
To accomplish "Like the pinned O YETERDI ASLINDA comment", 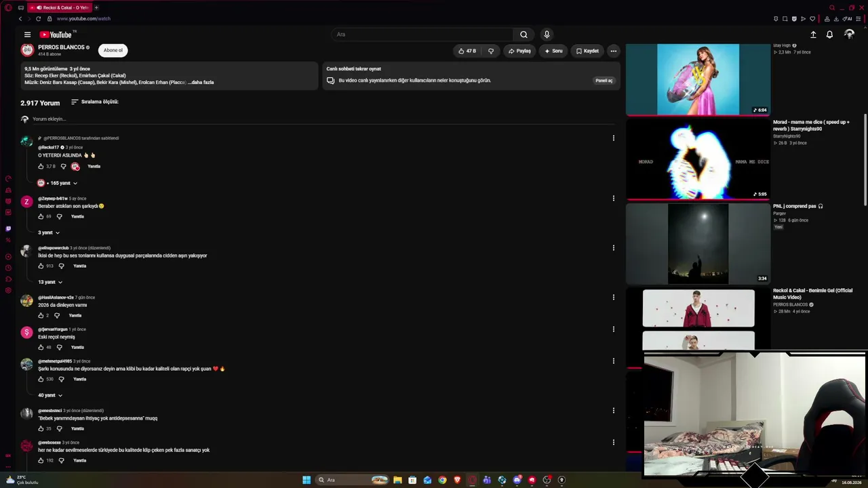I will [41, 167].
